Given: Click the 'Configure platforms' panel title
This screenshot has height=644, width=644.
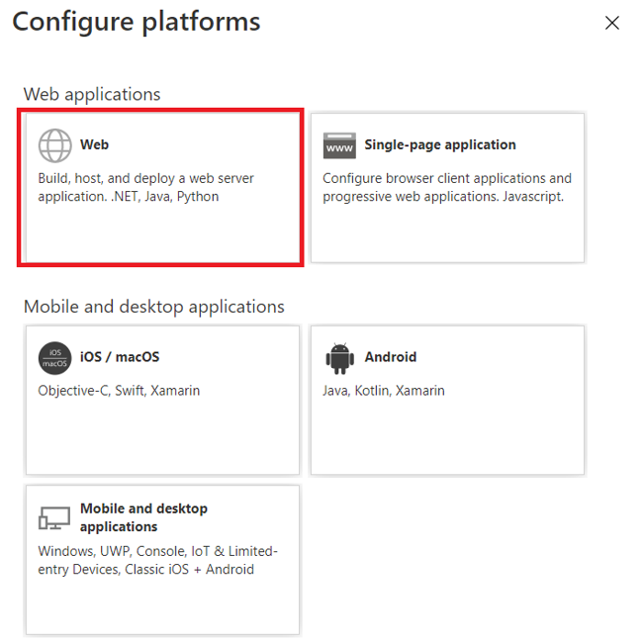Looking at the screenshot, I should point(137,22).
